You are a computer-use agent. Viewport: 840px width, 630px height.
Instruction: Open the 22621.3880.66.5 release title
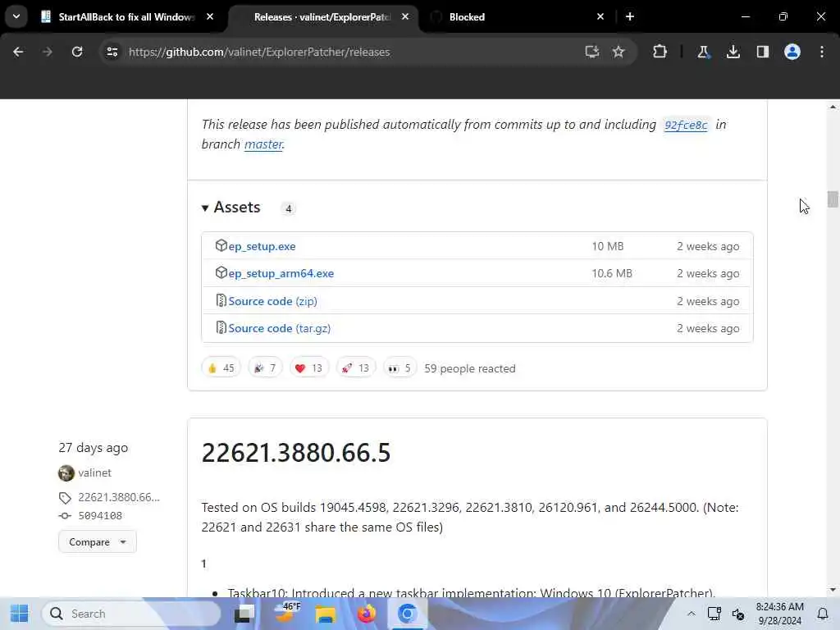click(x=295, y=453)
